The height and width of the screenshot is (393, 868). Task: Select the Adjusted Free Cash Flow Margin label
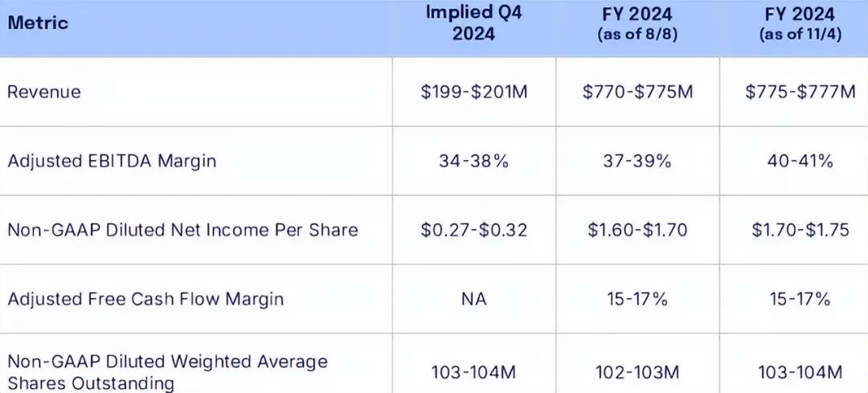point(145,299)
